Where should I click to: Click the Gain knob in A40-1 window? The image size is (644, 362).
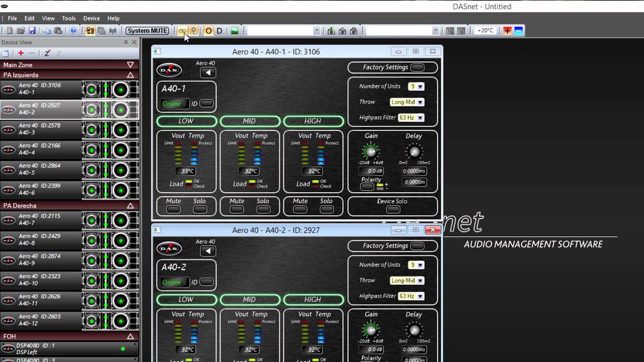point(371,151)
